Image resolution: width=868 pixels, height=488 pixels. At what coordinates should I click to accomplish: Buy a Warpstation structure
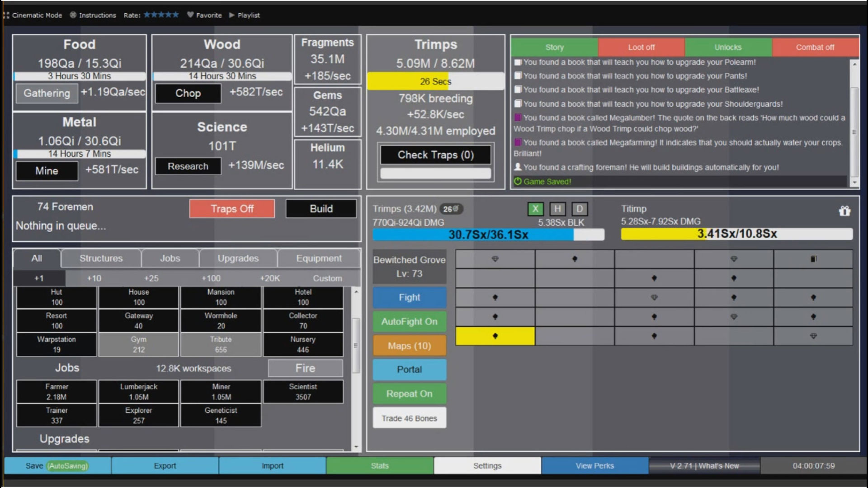(57, 344)
